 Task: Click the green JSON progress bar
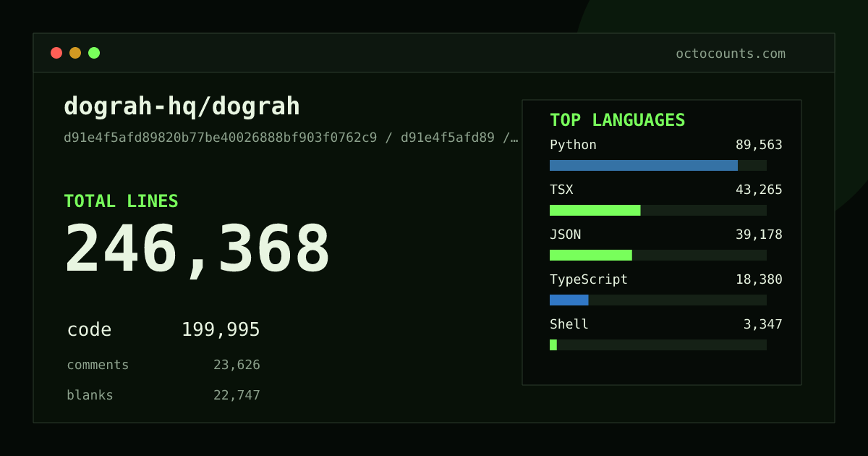click(x=591, y=255)
